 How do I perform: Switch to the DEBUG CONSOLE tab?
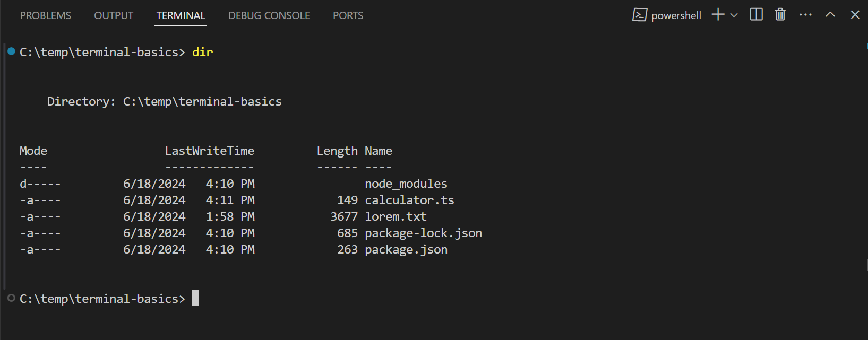(x=269, y=15)
